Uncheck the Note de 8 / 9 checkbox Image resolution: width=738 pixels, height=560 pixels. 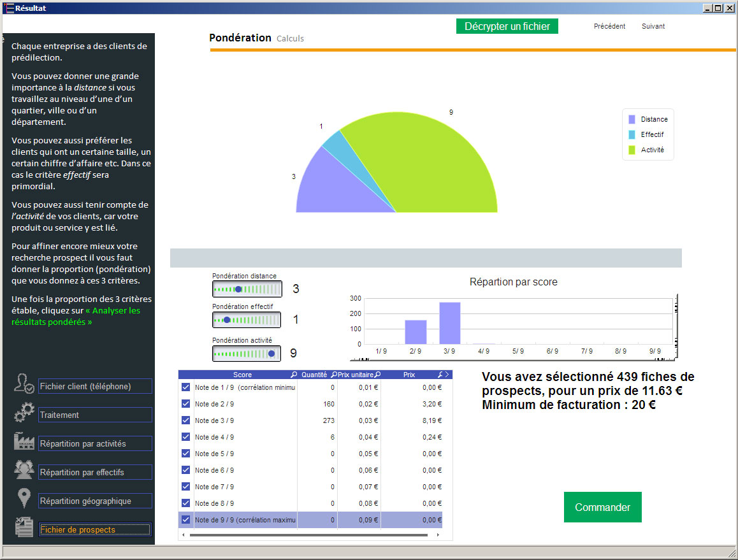tap(185, 503)
